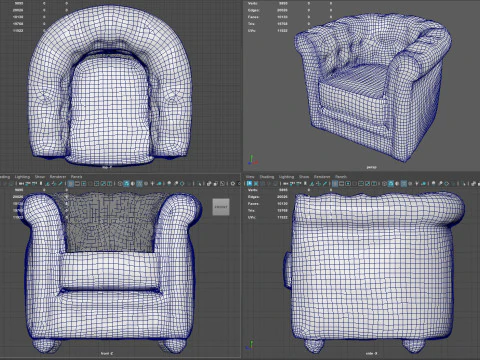Toggle Gate Mask in side panel toolbar
480x360 pixels.
click(x=355, y=184)
